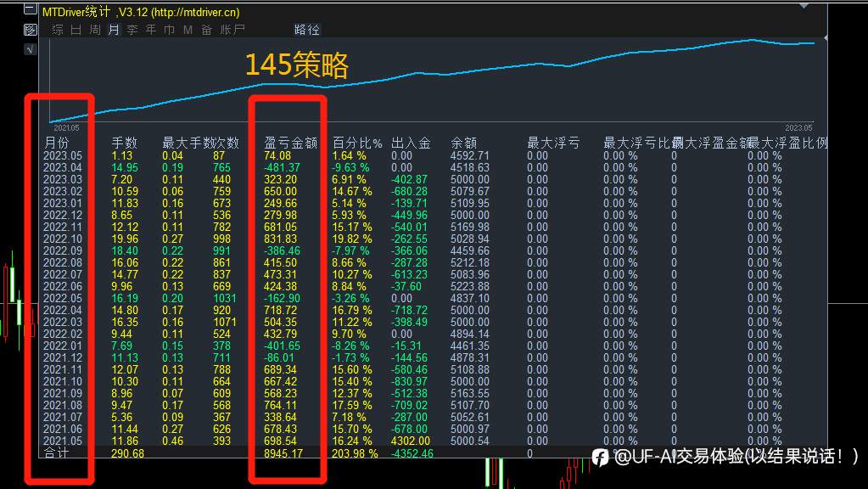868x489 pixels.
Task: Collapse the MTDriver panel with the minus box
Action: pyautogui.click(x=30, y=8)
